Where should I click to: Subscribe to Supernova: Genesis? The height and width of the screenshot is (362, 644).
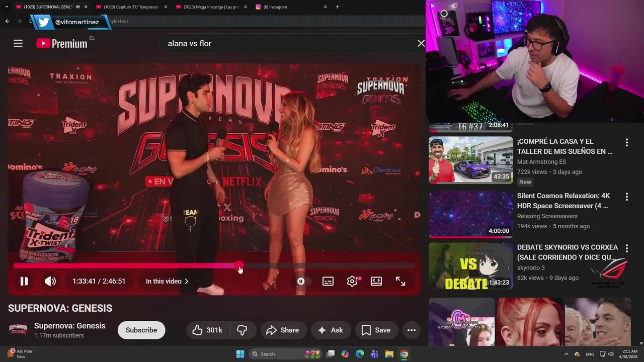(x=141, y=330)
